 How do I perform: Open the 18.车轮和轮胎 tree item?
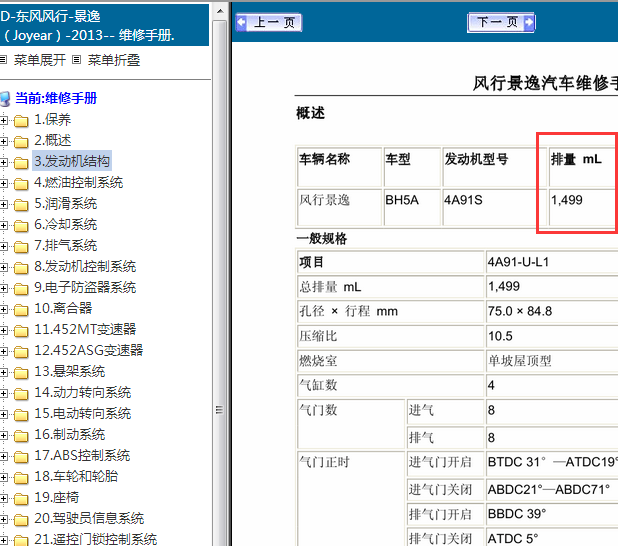coord(76,476)
